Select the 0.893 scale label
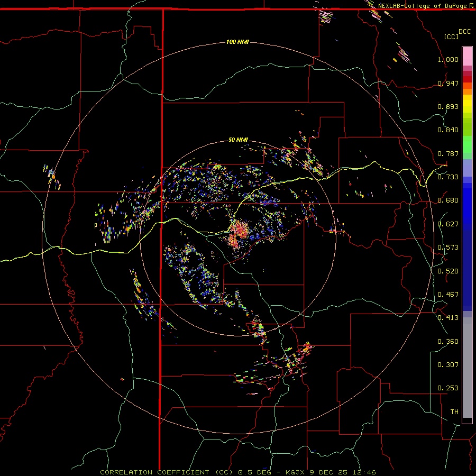476x476 pixels. point(448,106)
